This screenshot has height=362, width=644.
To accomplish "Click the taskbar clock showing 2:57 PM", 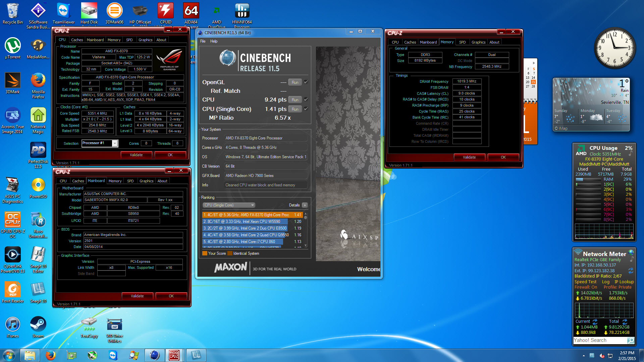I will [x=627, y=355].
